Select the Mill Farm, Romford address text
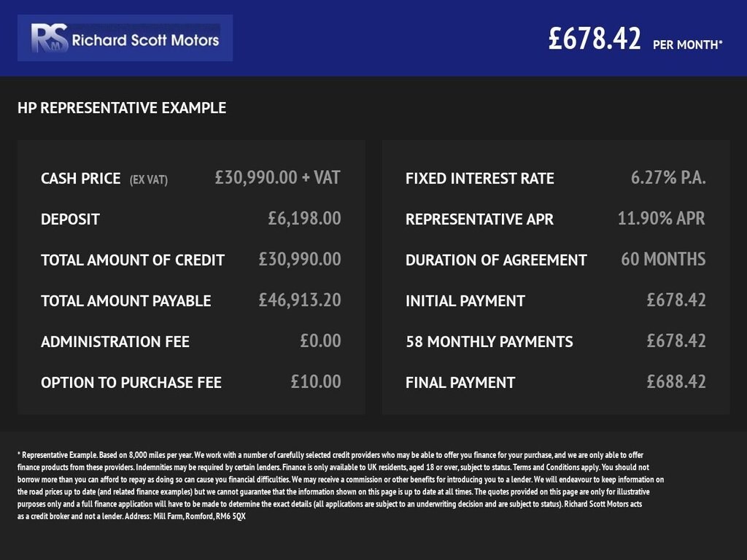The height and width of the screenshot is (560, 747). pyautogui.click(x=199, y=516)
